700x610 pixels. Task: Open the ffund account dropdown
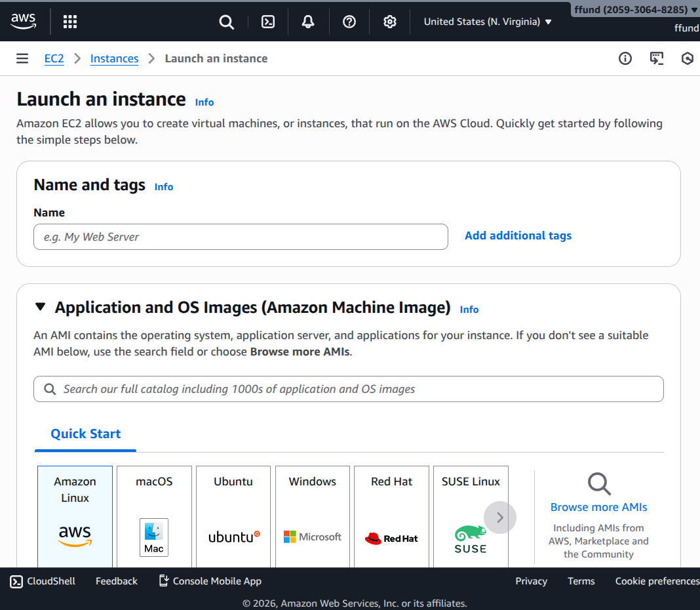pos(634,10)
